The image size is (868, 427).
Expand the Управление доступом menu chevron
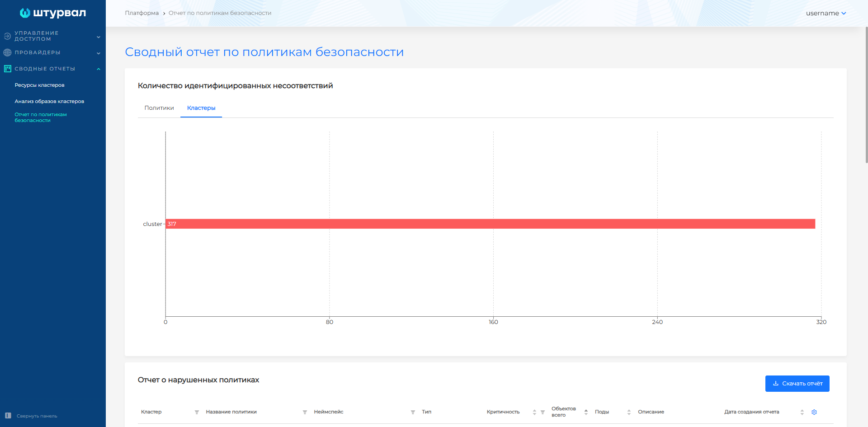99,37
